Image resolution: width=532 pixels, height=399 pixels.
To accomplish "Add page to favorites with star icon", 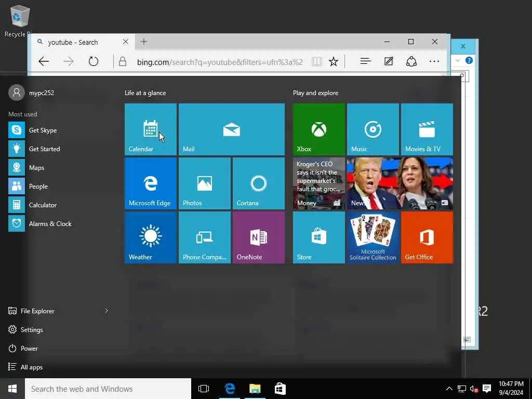I will (334, 61).
